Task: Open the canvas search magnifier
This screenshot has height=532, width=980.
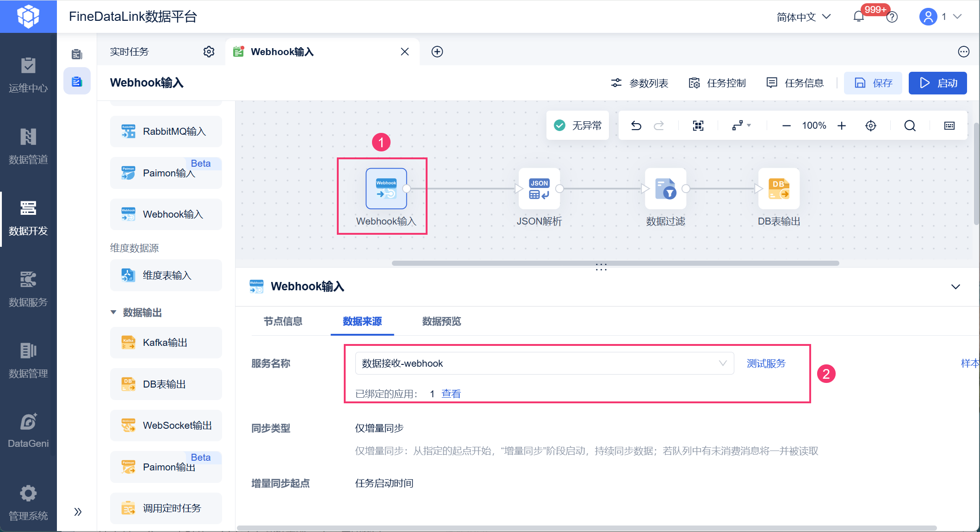Action: point(910,125)
